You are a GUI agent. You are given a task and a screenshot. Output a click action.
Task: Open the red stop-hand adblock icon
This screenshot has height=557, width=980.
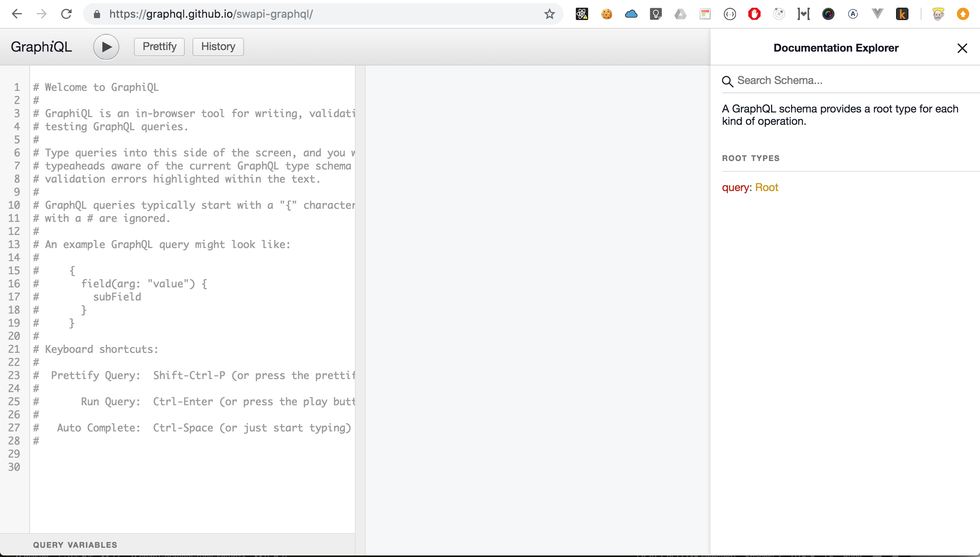[x=754, y=14]
